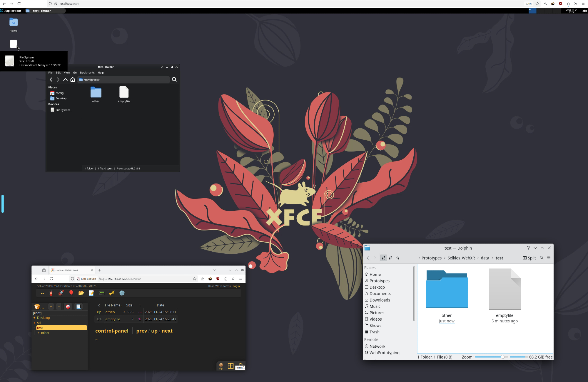The image size is (588, 382).
Task: Open Bookmarks menu in Thunar
Action: pyautogui.click(x=87, y=73)
